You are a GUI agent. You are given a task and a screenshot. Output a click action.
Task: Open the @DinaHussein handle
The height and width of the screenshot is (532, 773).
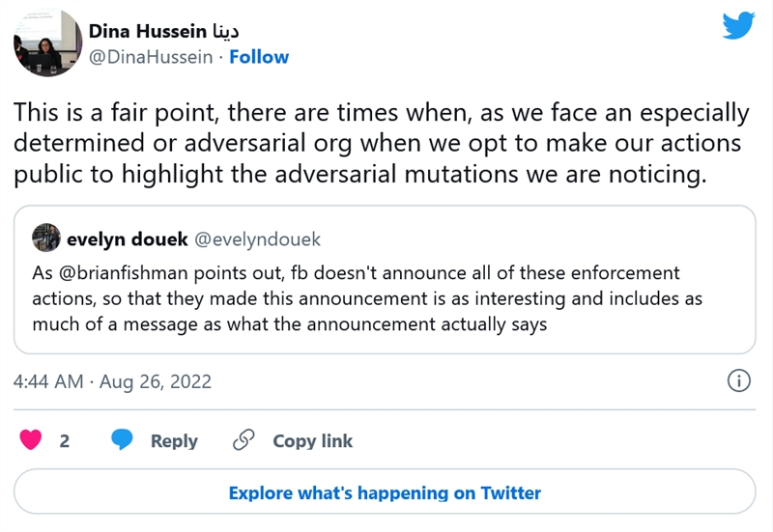pos(151,57)
